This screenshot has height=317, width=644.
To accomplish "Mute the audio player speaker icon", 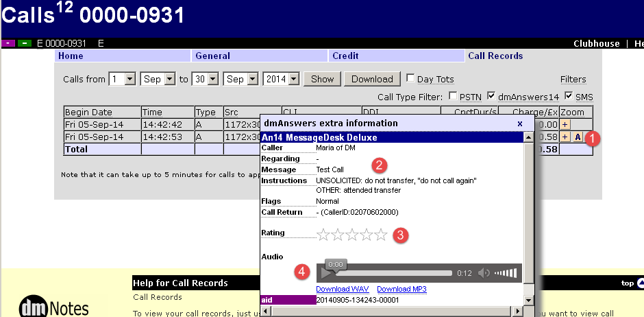I will point(484,273).
